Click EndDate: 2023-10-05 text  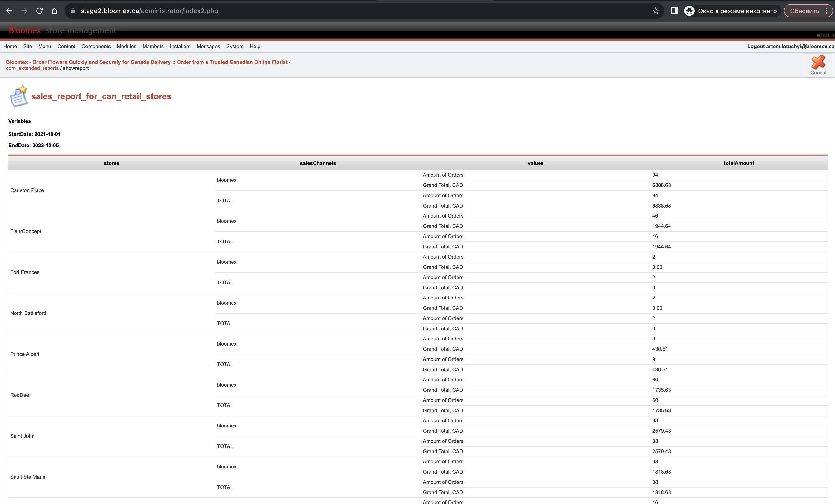click(33, 145)
